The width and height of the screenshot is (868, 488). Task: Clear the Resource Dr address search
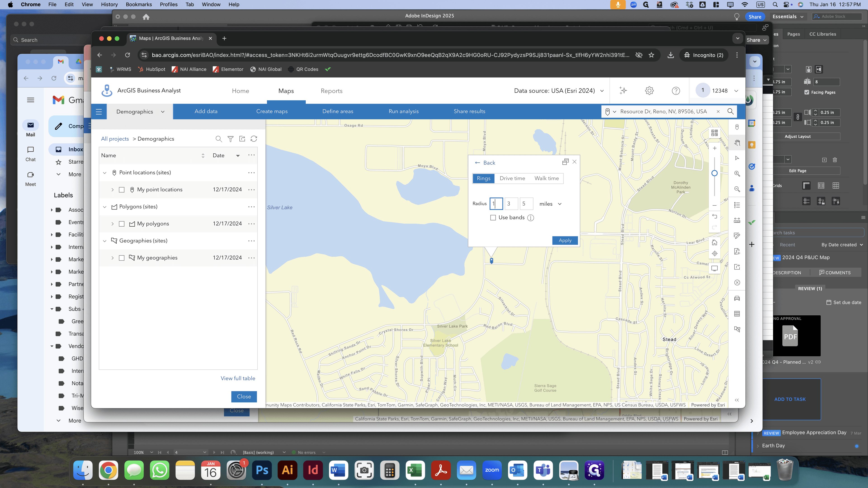point(718,111)
